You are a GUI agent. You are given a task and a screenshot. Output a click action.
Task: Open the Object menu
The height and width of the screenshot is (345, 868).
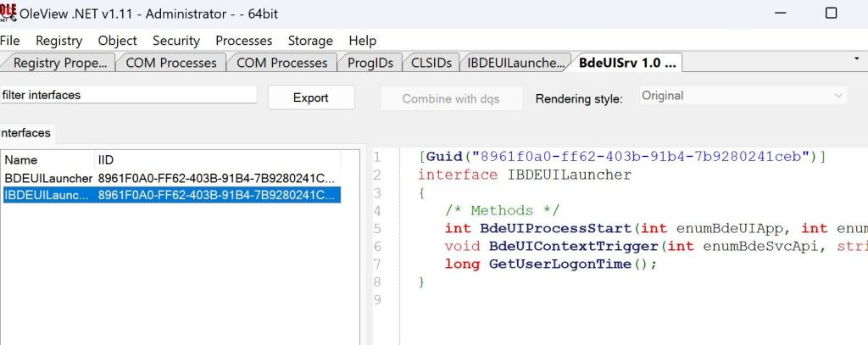(117, 40)
